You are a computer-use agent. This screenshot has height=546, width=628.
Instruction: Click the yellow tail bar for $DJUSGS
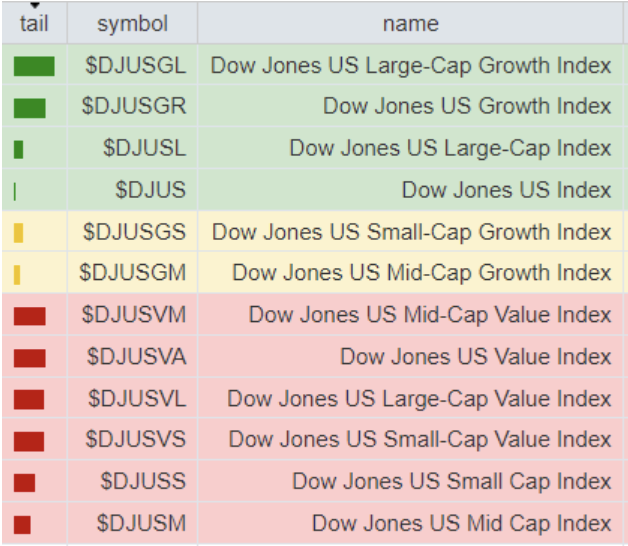point(19,233)
